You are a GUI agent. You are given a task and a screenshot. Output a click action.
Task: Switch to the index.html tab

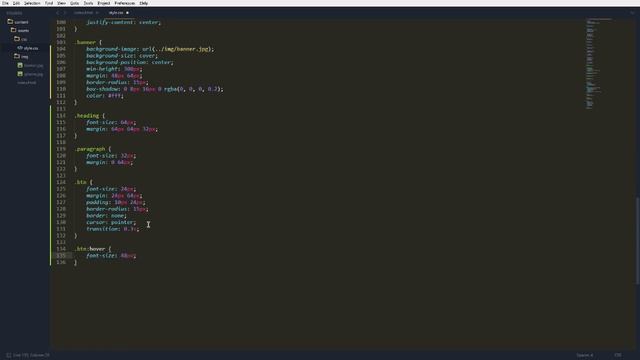click(83, 13)
